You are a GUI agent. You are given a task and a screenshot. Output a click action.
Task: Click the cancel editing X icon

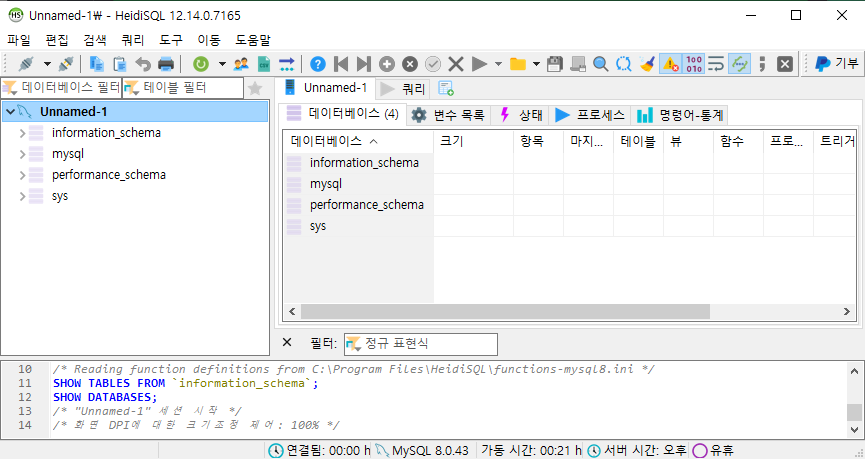coord(456,64)
